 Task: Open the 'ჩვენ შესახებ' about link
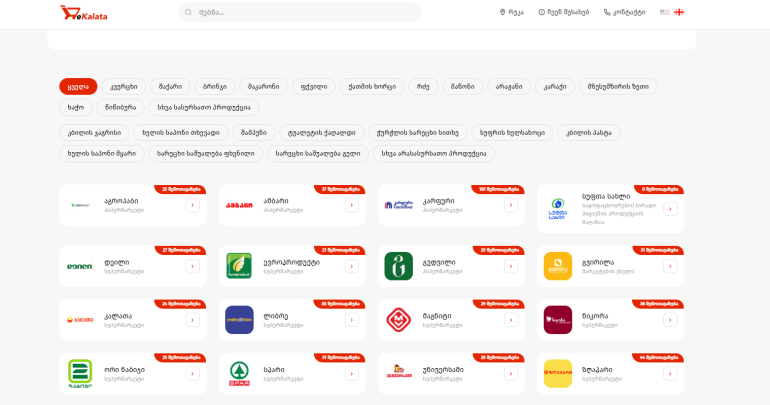(564, 12)
